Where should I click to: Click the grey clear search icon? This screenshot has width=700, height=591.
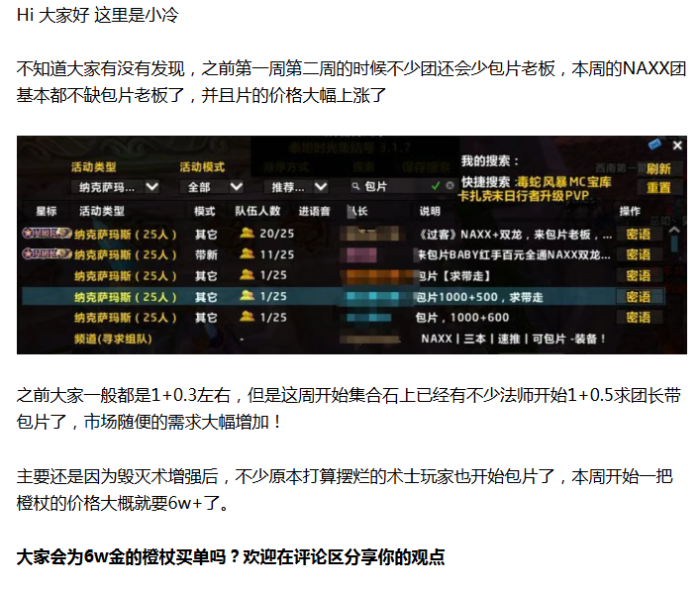[450, 185]
